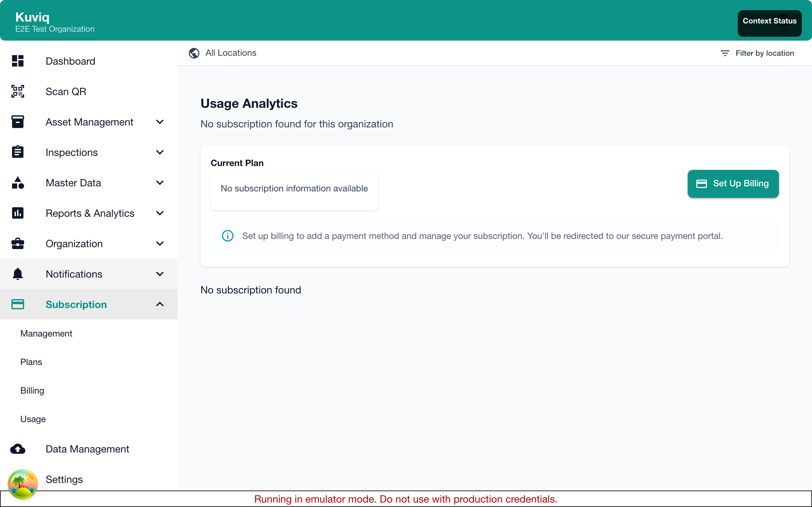812x507 pixels.
Task: Expand the Reports & Analytics chevron
Action: [160, 213]
